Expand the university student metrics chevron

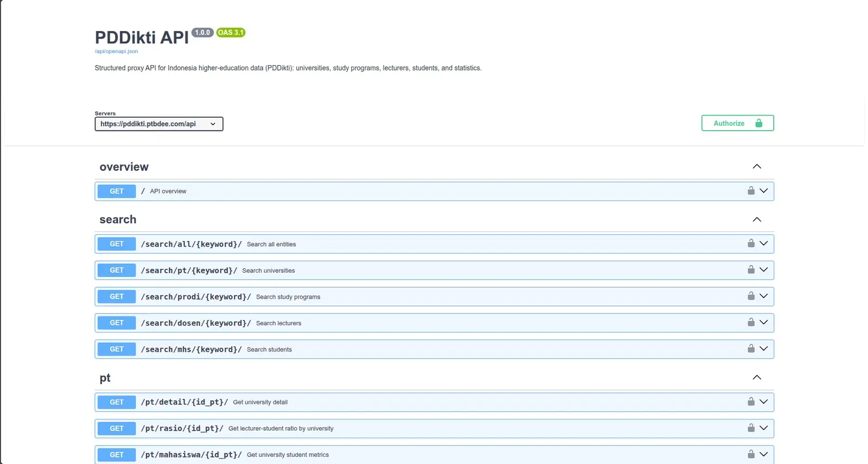(x=764, y=454)
